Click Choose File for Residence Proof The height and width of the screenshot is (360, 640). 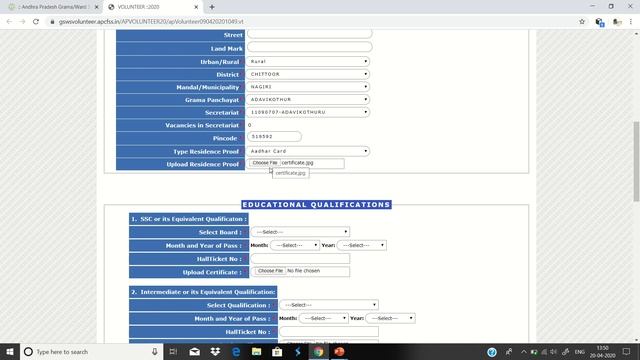tap(264, 163)
